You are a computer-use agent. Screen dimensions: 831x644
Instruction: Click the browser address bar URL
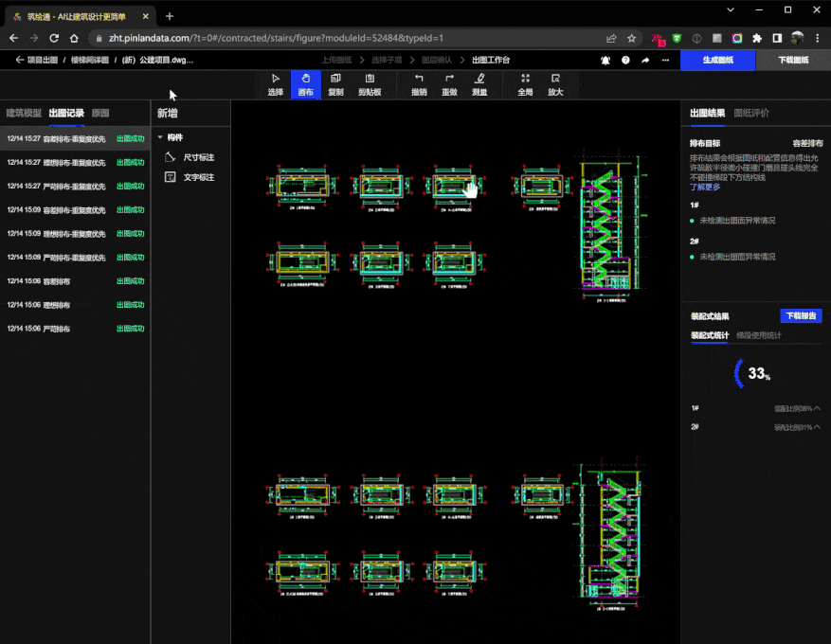[x=276, y=38]
